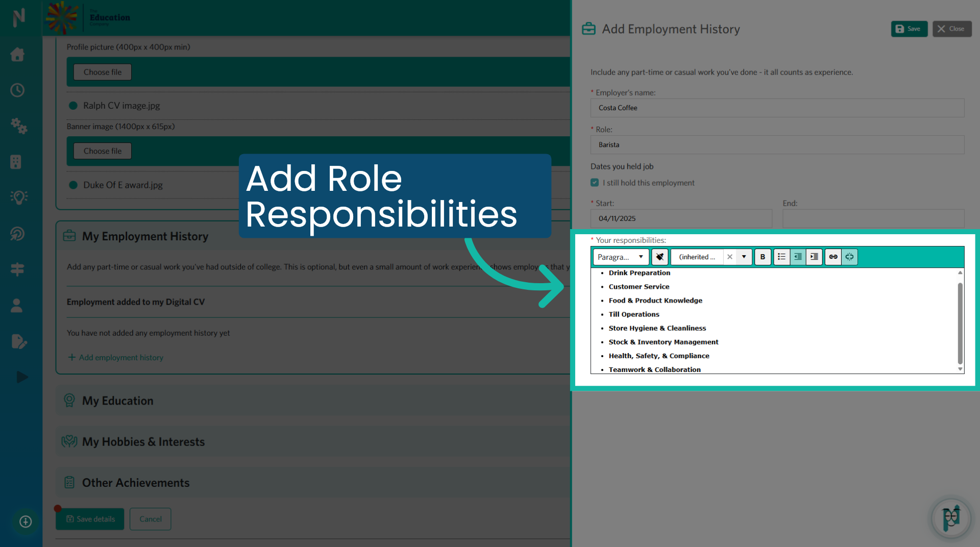The height and width of the screenshot is (547, 980).
Task: Click the briefcase icon beside Add Employment History
Action: pos(589,29)
